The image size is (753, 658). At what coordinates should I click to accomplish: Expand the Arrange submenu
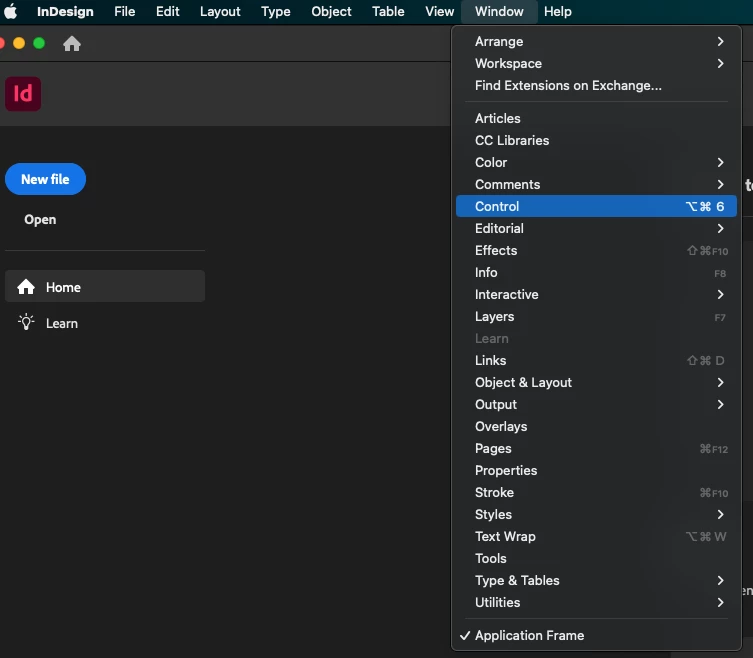[x=596, y=41]
